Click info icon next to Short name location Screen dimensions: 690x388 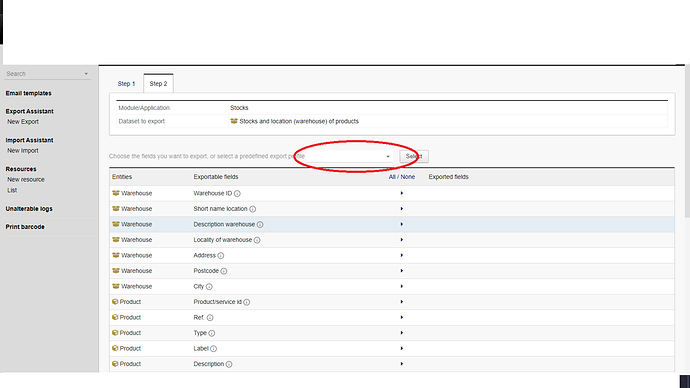pyautogui.click(x=253, y=209)
